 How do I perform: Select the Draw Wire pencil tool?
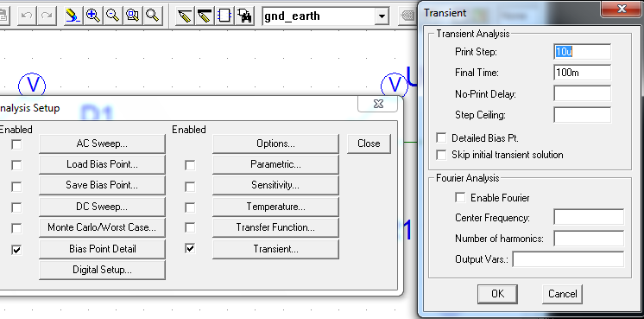185,16
